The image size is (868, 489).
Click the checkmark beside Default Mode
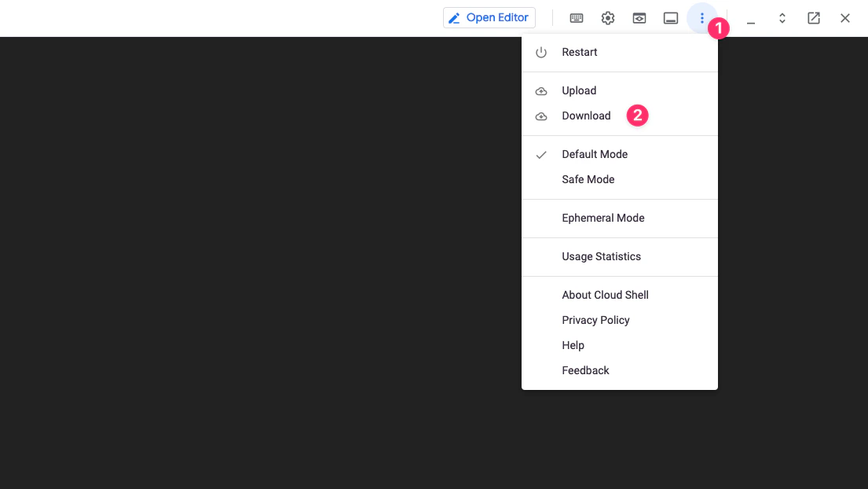pos(541,154)
